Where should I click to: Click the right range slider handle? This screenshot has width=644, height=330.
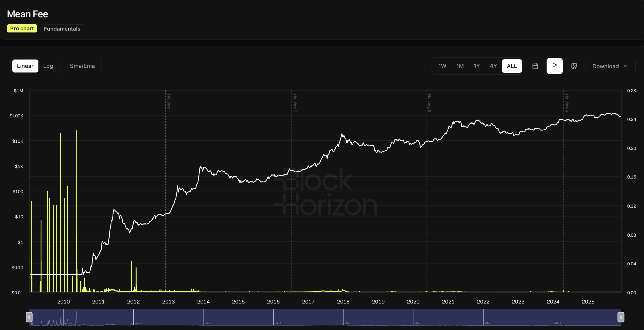click(621, 317)
